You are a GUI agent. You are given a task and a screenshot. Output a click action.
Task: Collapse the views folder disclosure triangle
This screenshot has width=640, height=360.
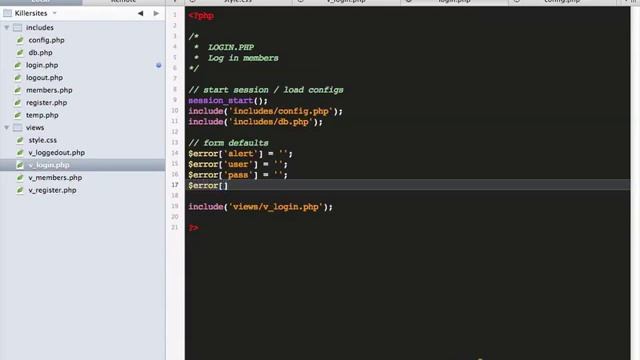[x=7, y=128]
